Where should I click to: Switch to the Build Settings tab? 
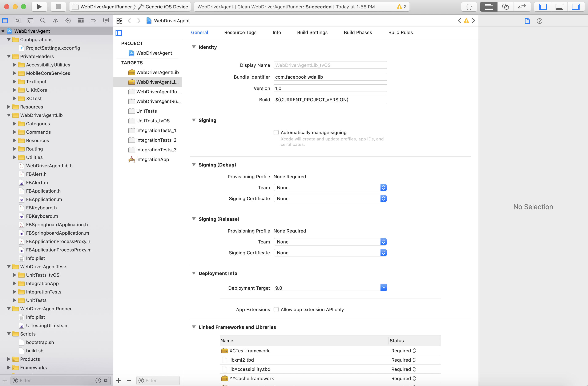tap(312, 32)
